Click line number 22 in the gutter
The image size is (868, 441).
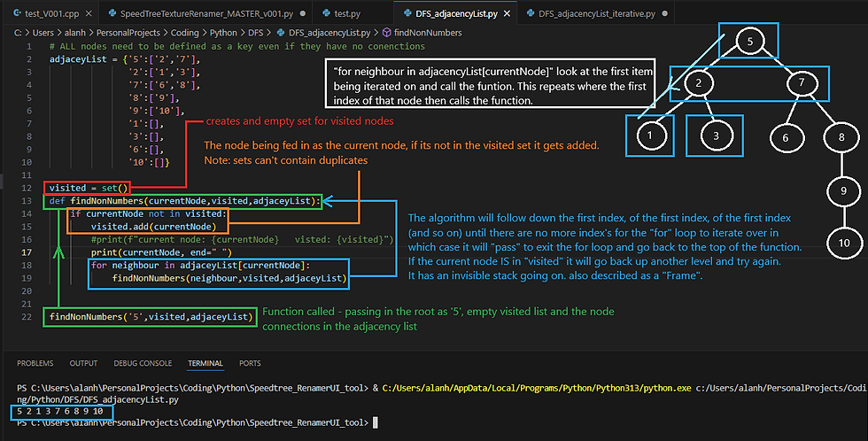(27, 316)
